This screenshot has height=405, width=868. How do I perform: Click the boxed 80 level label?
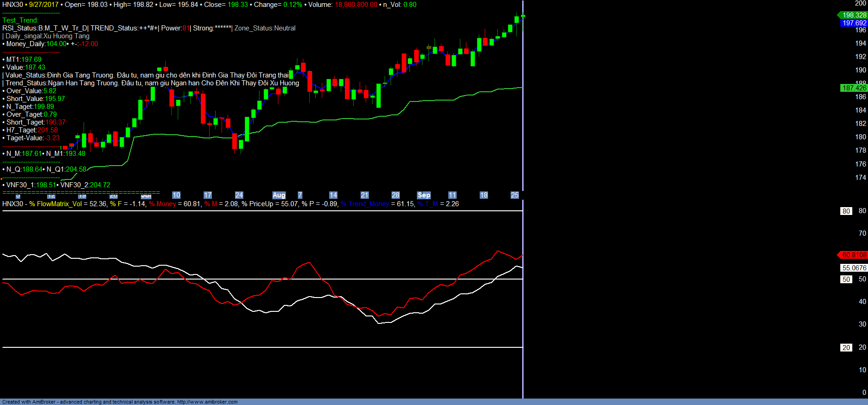(846, 211)
